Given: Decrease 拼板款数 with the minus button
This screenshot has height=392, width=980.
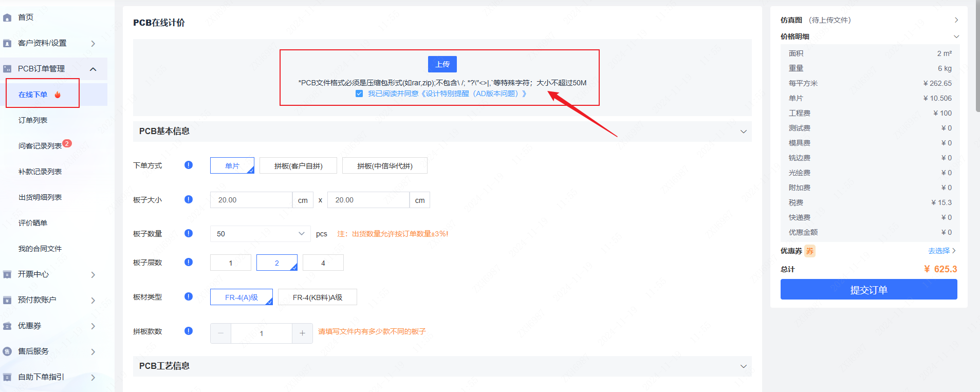Looking at the screenshot, I should coord(220,333).
